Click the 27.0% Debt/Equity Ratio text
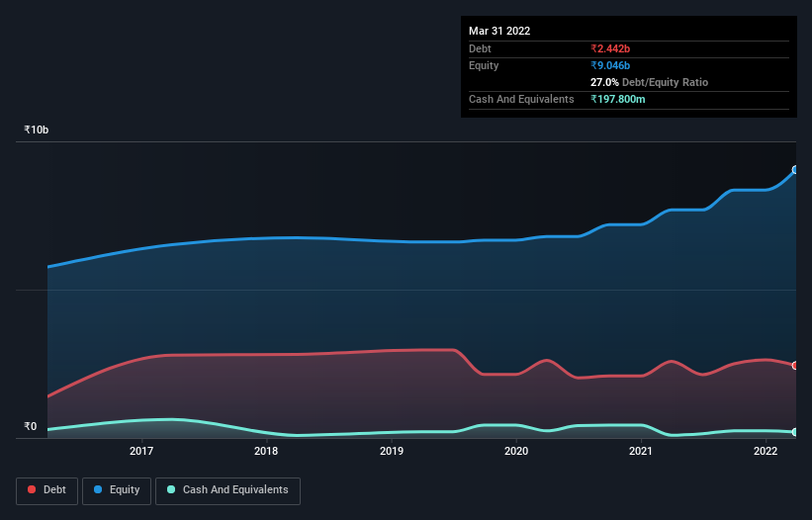812x520 pixels. 650,82
